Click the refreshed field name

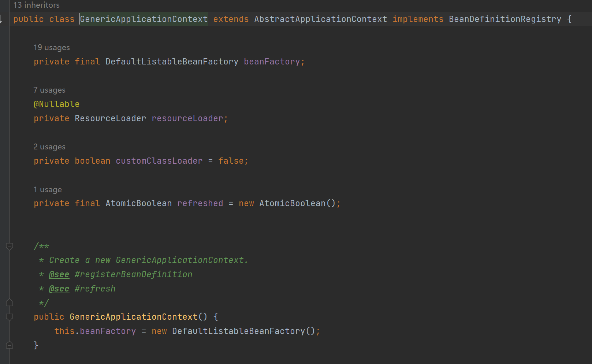coord(200,204)
